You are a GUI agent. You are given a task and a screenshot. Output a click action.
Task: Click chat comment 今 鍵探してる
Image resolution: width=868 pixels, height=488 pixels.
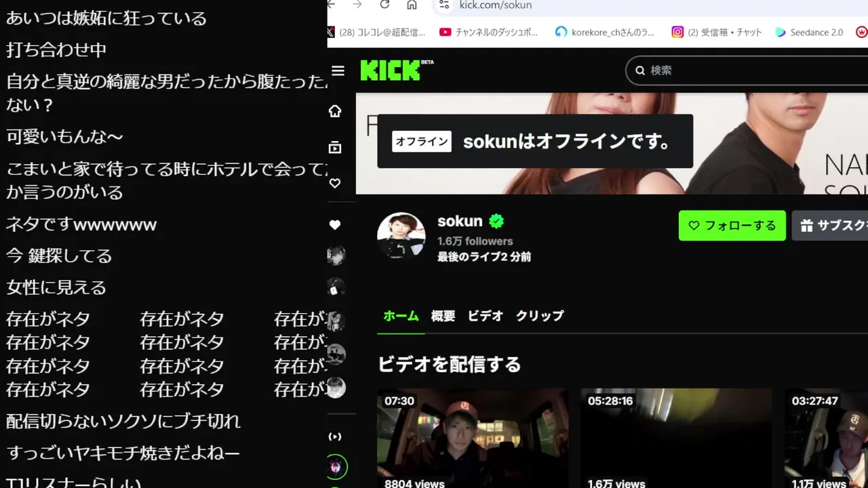tap(59, 256)
